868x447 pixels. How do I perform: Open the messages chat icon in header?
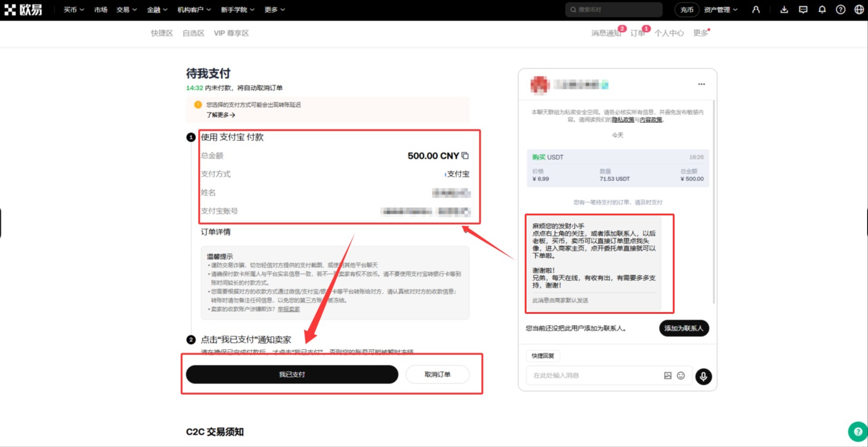point(803,10)
